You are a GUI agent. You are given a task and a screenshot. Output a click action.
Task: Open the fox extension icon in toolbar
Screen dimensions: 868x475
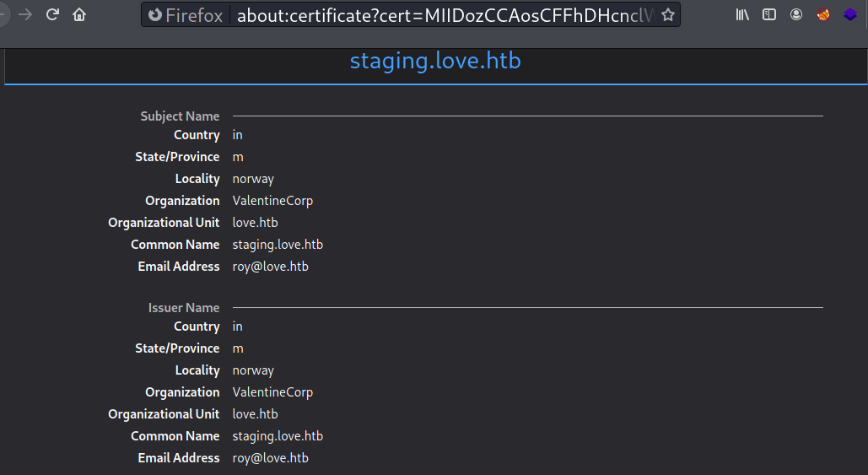pyautogui.click(x=823, y=14)
